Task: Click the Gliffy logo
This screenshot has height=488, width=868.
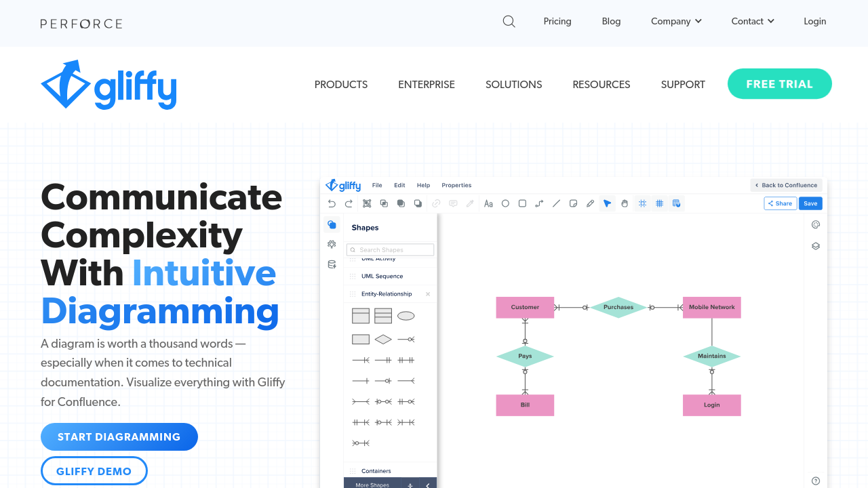Action: [108, 85]
